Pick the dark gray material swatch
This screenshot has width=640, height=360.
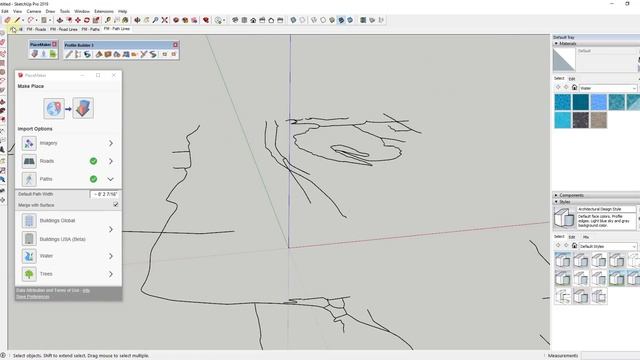(x=580, y=120)
